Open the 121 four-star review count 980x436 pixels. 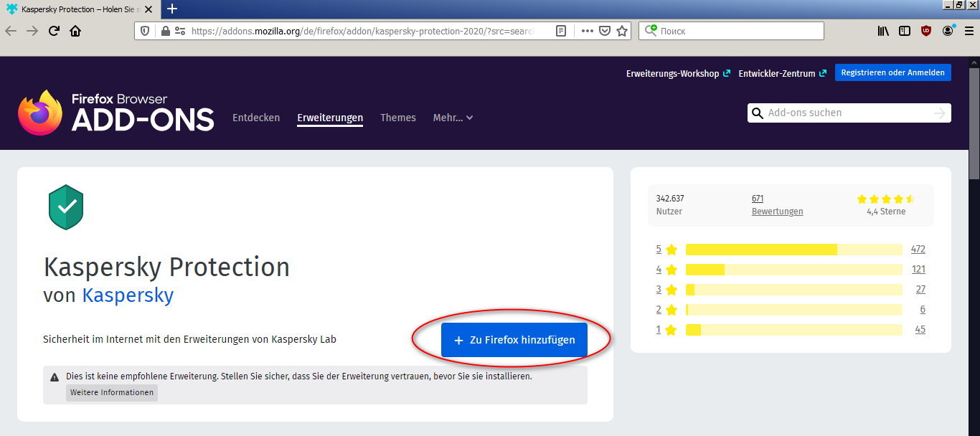point(918,270)
